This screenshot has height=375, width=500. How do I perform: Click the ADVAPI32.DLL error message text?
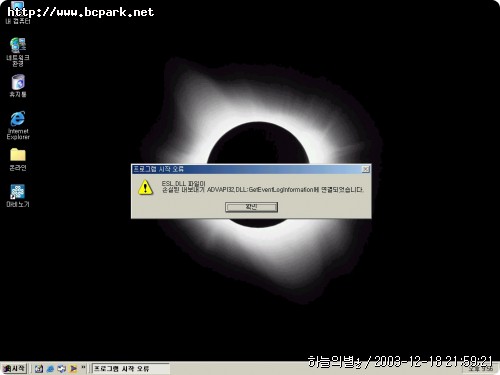point(262,187)
